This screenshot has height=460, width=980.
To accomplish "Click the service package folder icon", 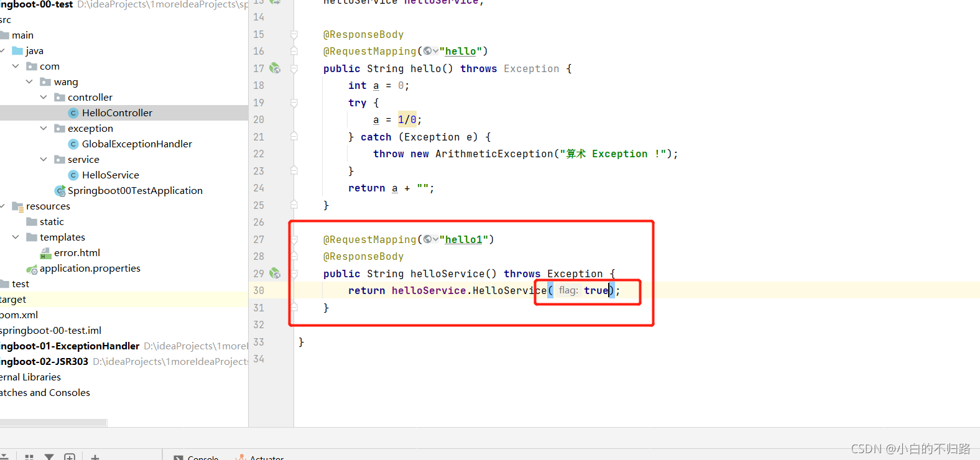I will click(60, 160).
